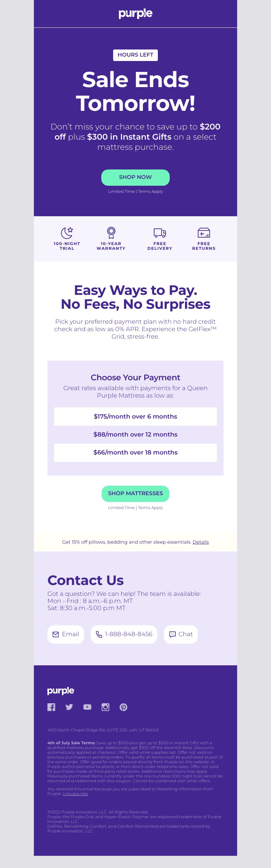Select the $175/month over 6 months option
Image resolution: width=271 pixels, height=868 pixels.
[x=135, y=417]
